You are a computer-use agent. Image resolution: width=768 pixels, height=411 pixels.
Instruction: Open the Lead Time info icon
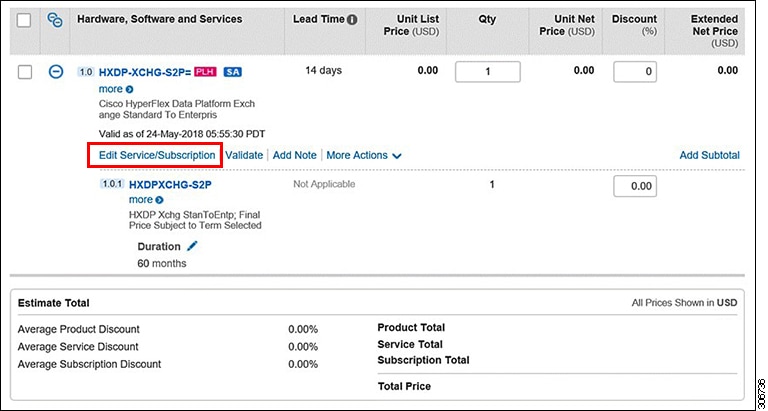pyautogui.click(x=352, y=20)
